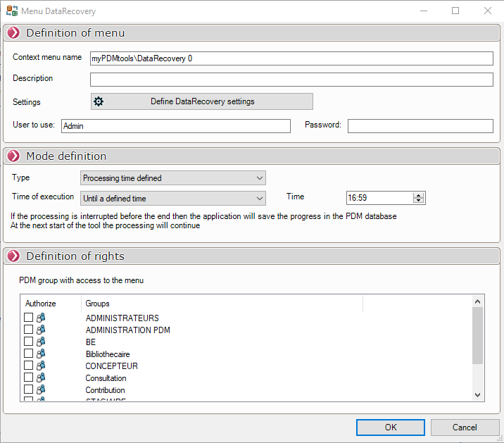Open the Type dropdown 'Processing time defined'

tap(173, 178)
